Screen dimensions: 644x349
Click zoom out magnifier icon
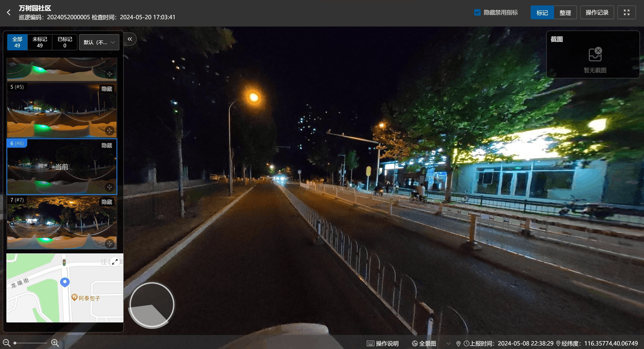click(7, 343)
